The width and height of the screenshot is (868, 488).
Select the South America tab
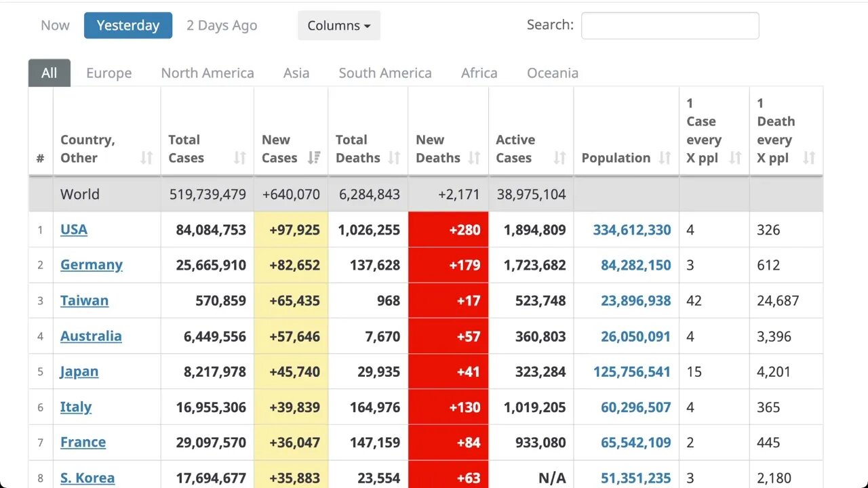(x=385, y=73)
